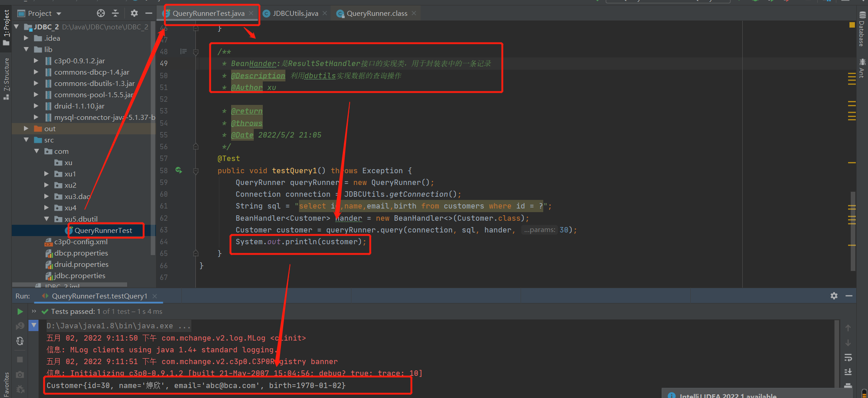Toggle code fold marker at line 58
868x398 pixels.
pyautogui.click(x=196, y=171)
